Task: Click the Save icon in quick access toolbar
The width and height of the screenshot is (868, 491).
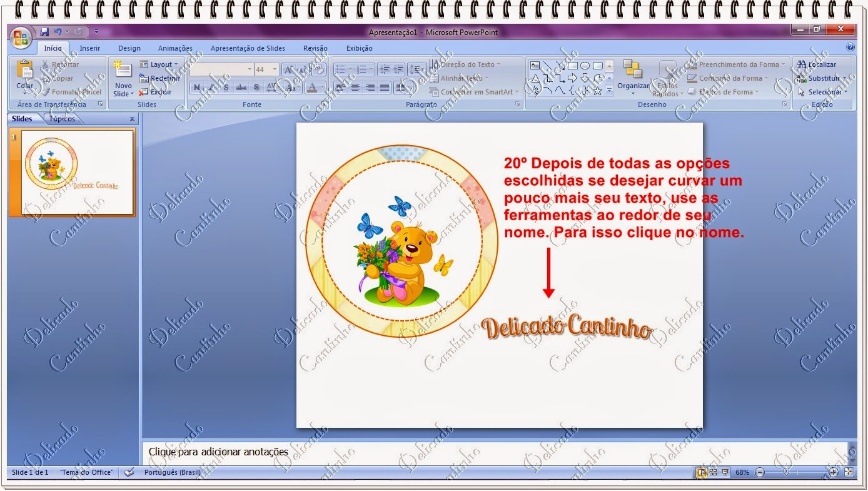Action: click(x=44, y=32)
